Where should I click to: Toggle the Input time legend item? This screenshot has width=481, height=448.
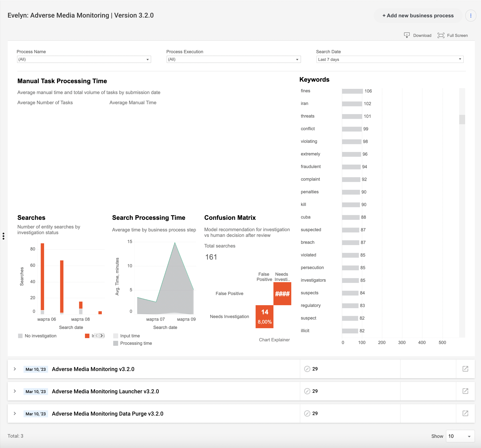127,336
